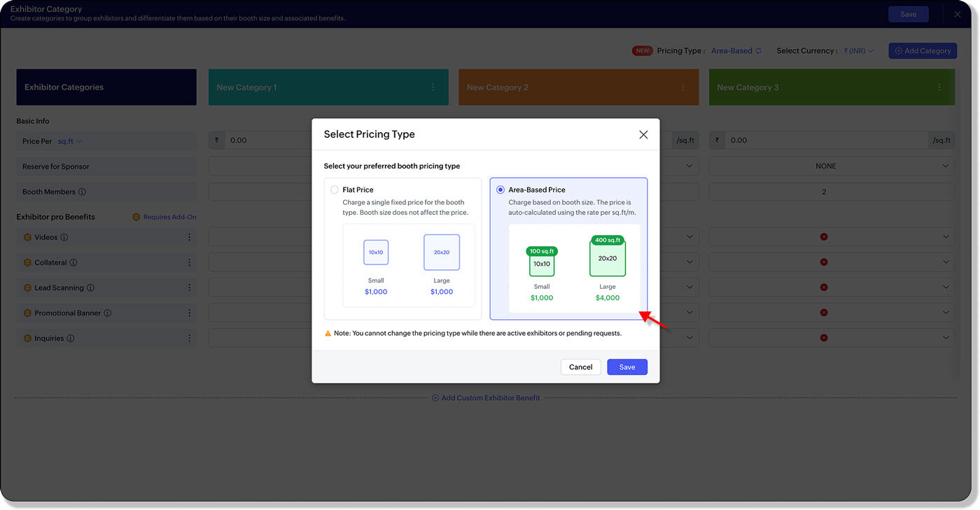Open New Category 3 Videos dropdown

click(832, 236)
